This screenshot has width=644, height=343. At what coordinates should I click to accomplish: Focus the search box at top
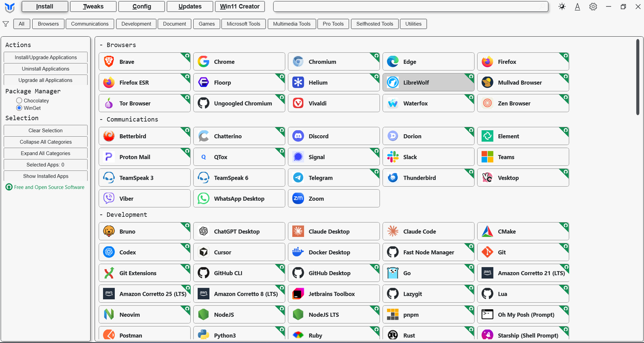pos(411,7)
